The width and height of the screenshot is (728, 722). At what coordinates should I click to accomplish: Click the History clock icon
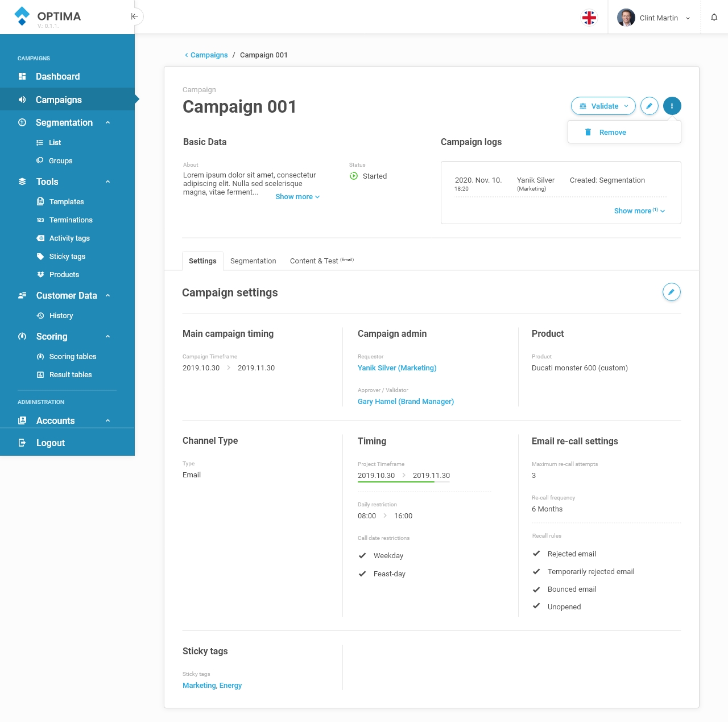[x=40, y=315]
